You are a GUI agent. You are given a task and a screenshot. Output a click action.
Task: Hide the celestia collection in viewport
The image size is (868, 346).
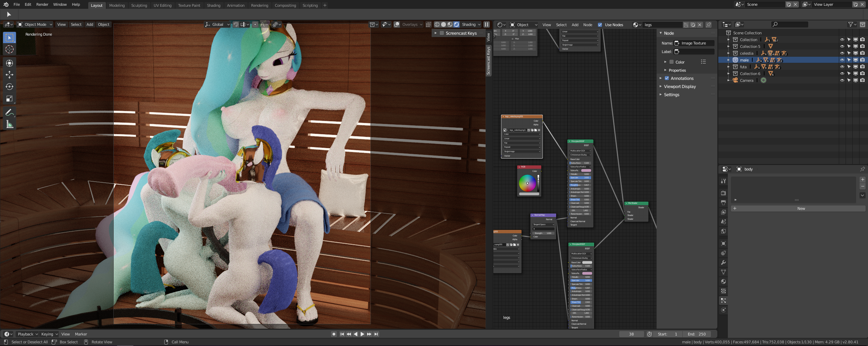coord(842,53)
